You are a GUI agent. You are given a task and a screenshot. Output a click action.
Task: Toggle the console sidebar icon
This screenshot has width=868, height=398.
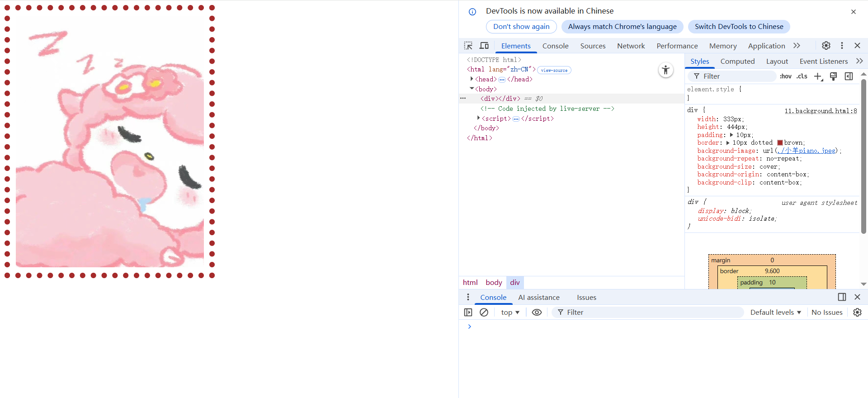(468, 313)
